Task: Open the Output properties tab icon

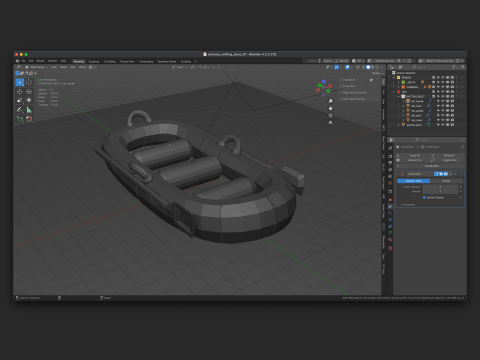Action: (x=390, y=163)
